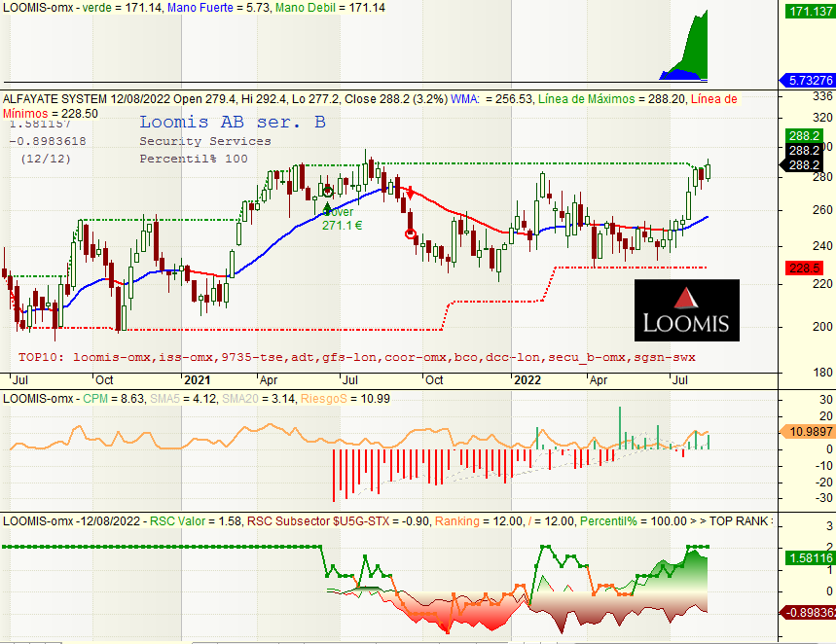The width and height of the screenshot is (836, 644).
Task: Click the -20 label on CPM axis
Action: click(824, 483)
